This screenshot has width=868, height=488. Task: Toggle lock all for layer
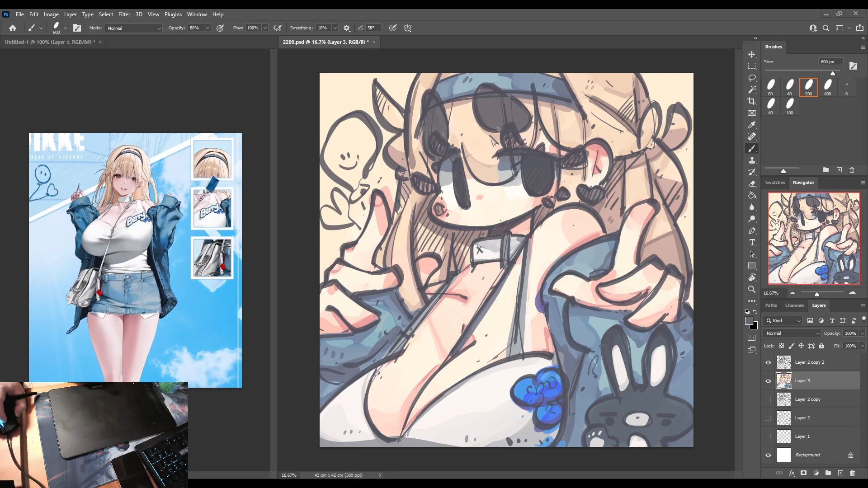point(821,346)
